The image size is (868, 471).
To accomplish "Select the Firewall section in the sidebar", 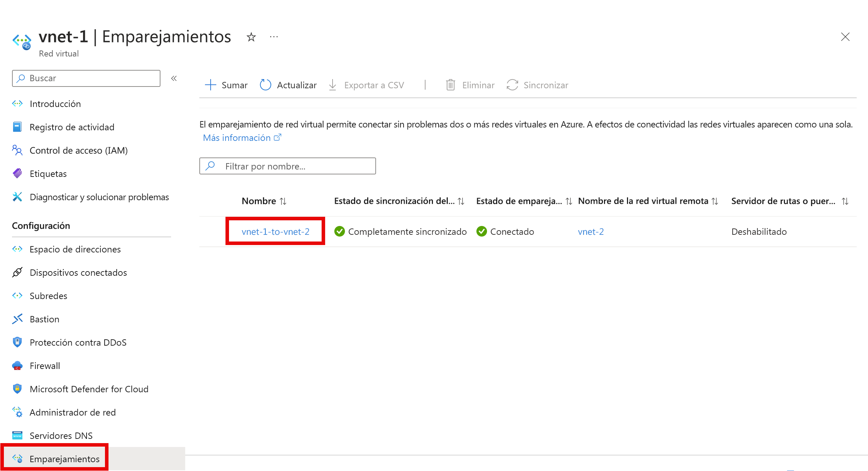I will coord(45,366).
